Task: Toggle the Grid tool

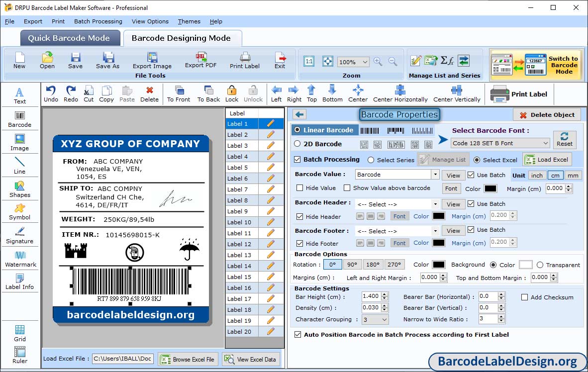Action: click(19, 333)
